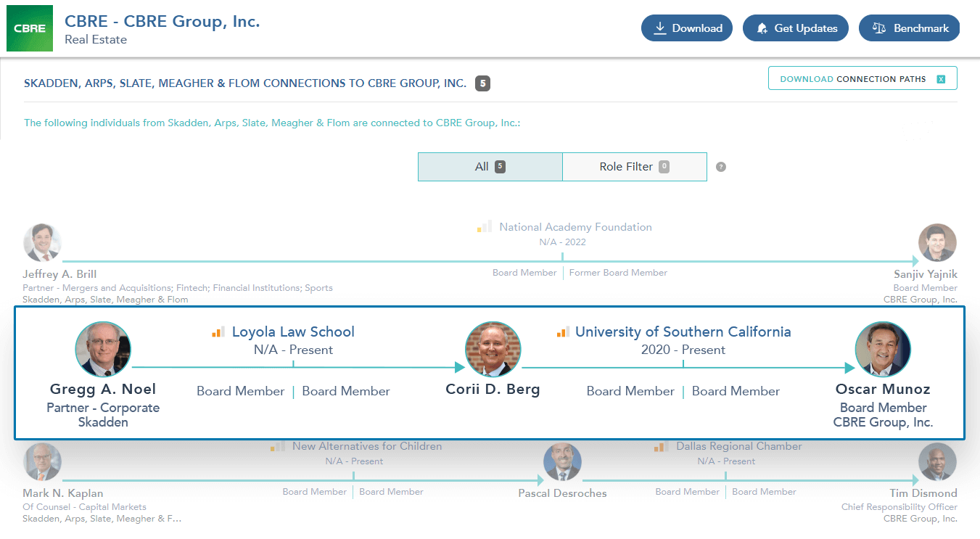Click the CBRE green logo
Image resolution: width=980 pixels, height=539 pixels.
pyautogui.click(x=30, y=28)
